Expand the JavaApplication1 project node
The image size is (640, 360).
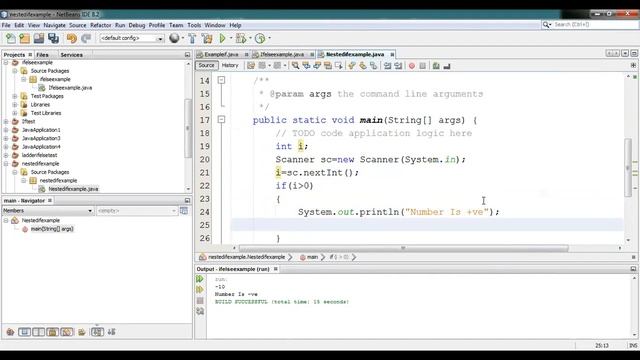6,130
